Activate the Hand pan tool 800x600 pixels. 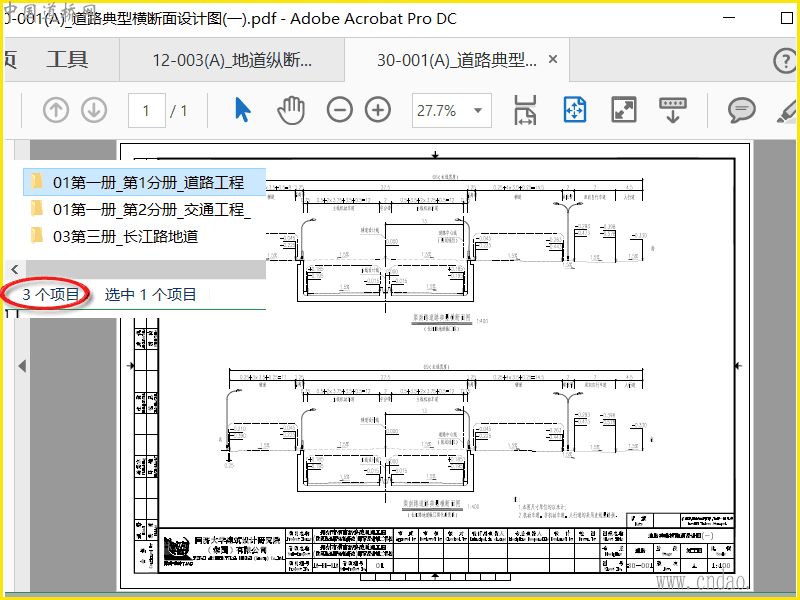[291, 110]
